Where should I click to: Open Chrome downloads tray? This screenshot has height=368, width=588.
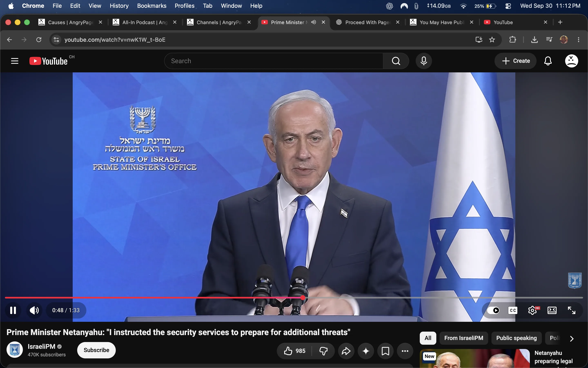coord(534,39)
